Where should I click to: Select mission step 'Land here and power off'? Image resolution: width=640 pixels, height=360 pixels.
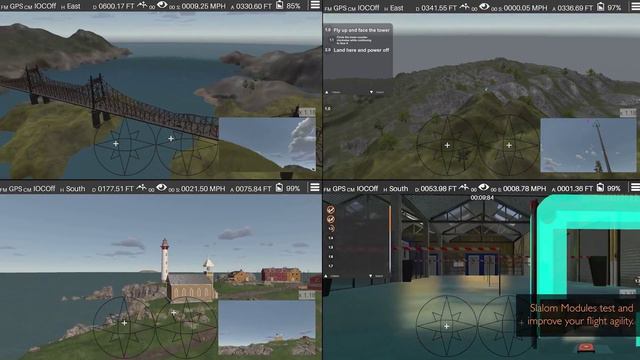coord(361,50)
